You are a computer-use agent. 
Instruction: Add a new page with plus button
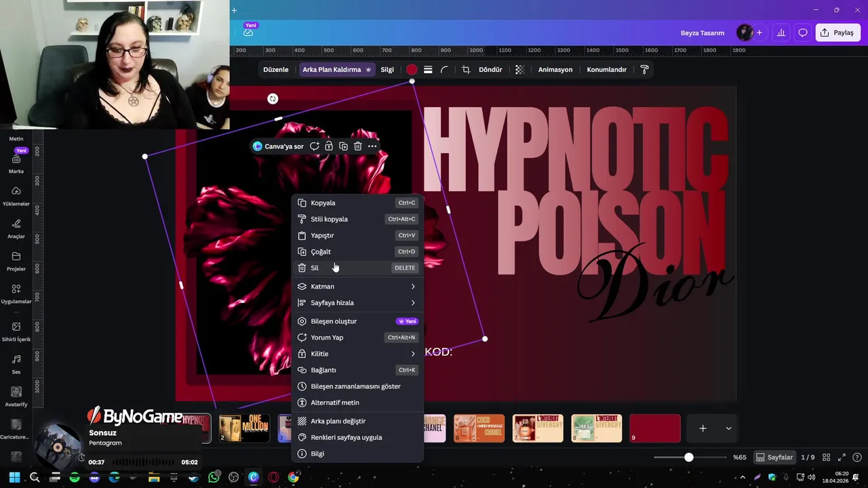703,428
